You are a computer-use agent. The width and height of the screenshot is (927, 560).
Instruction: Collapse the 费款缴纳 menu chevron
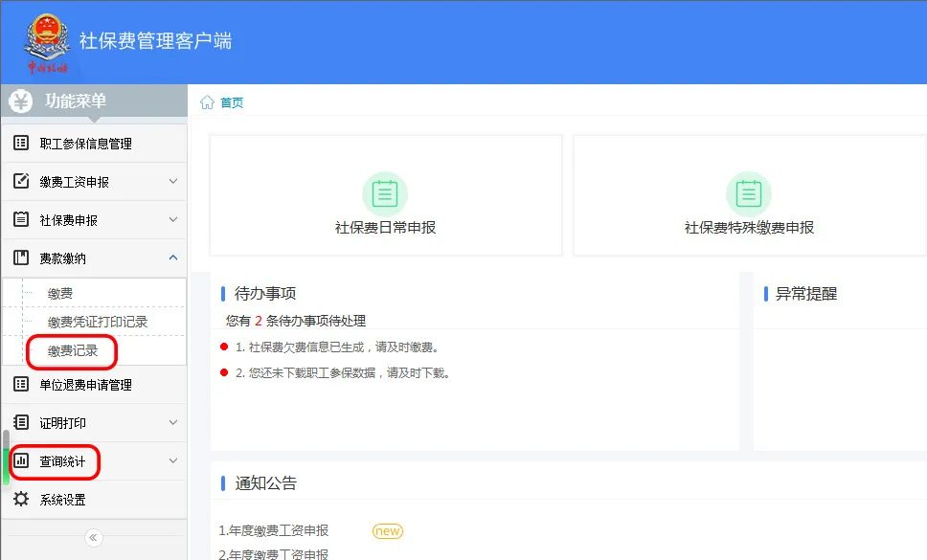pos(173,258)
